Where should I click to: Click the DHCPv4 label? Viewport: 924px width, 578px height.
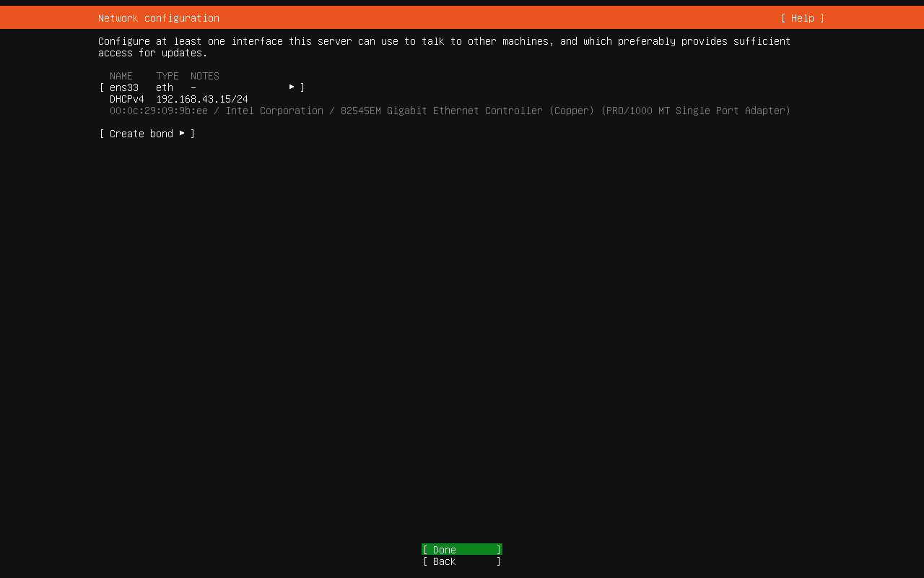point(127,99)
